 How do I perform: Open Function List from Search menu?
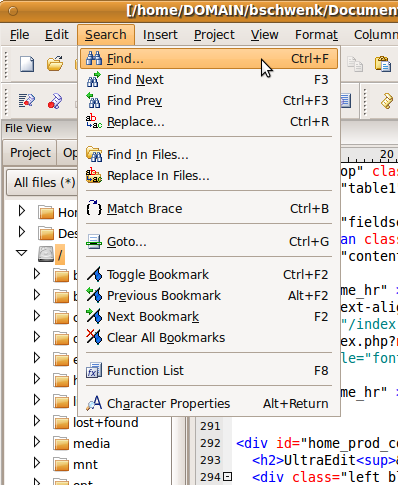(x=209, y=370)
